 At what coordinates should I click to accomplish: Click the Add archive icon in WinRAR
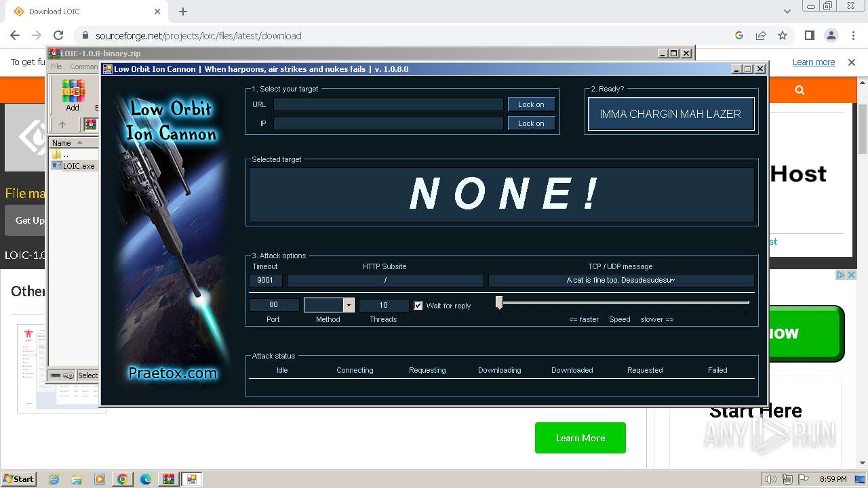73,95
